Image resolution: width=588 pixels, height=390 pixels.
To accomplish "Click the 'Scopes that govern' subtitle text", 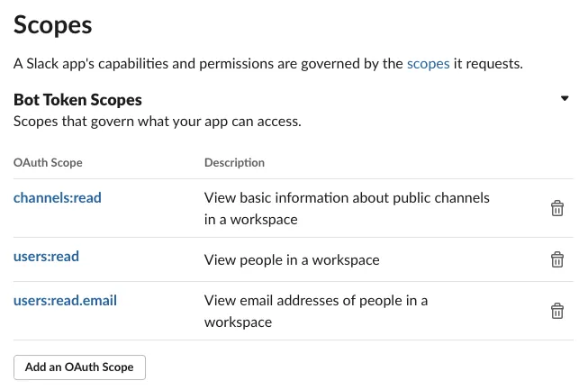I will tap(157, 121).
